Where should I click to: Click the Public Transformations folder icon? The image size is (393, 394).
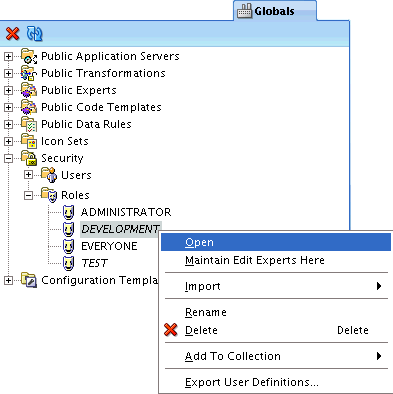pyautogui.click(x=29, y=73)
